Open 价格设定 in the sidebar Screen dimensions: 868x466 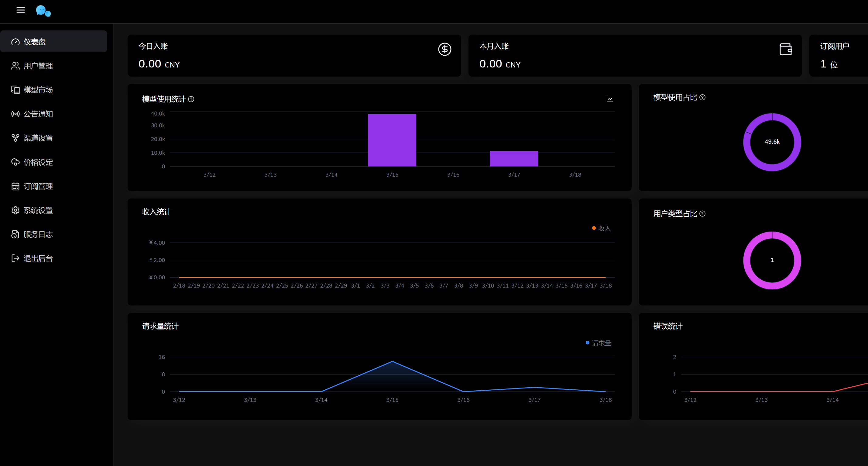click(54, 162)
